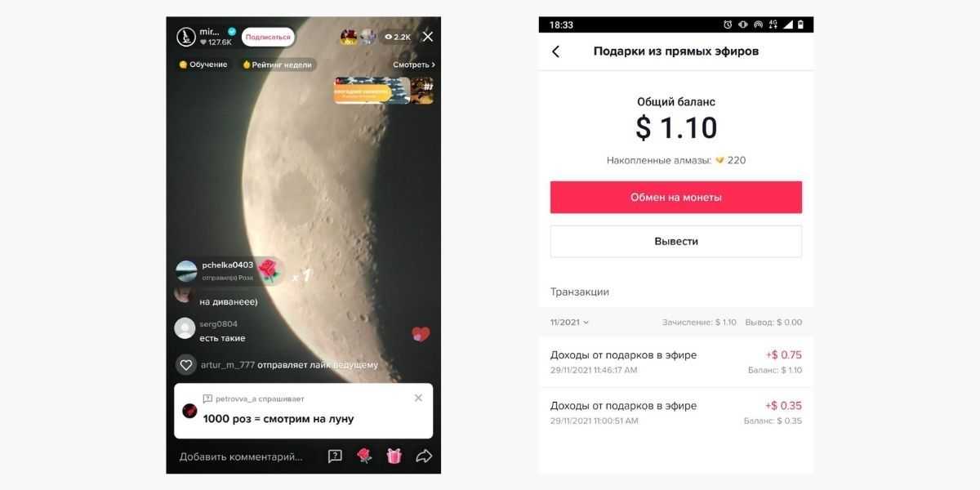
Task: Open the streamer's profile avatar
Action: [x=186, y=37]
